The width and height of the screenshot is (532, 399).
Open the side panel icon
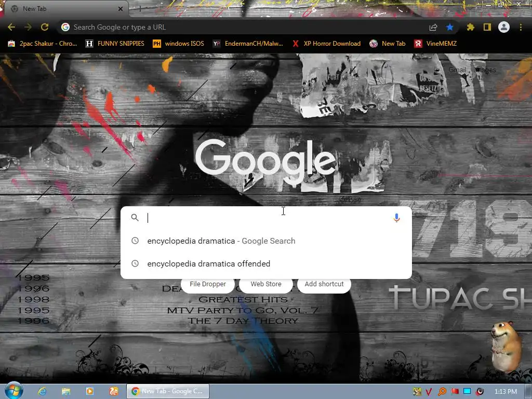tap(487, 27)
